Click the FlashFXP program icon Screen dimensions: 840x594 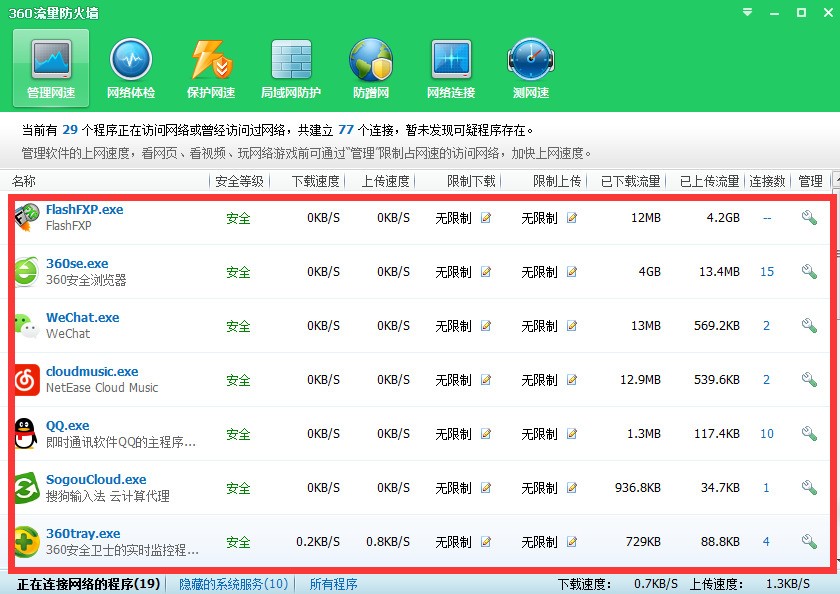click(x=27, y=217)
